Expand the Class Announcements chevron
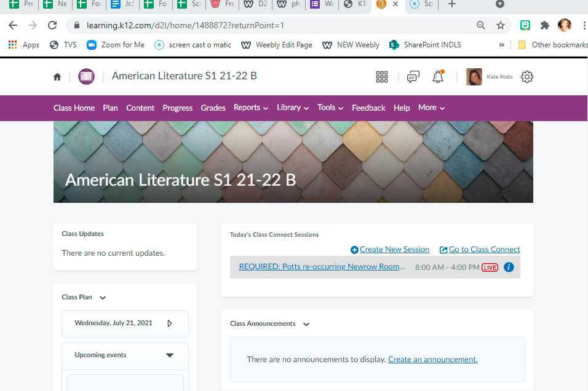 click(306, 323)
